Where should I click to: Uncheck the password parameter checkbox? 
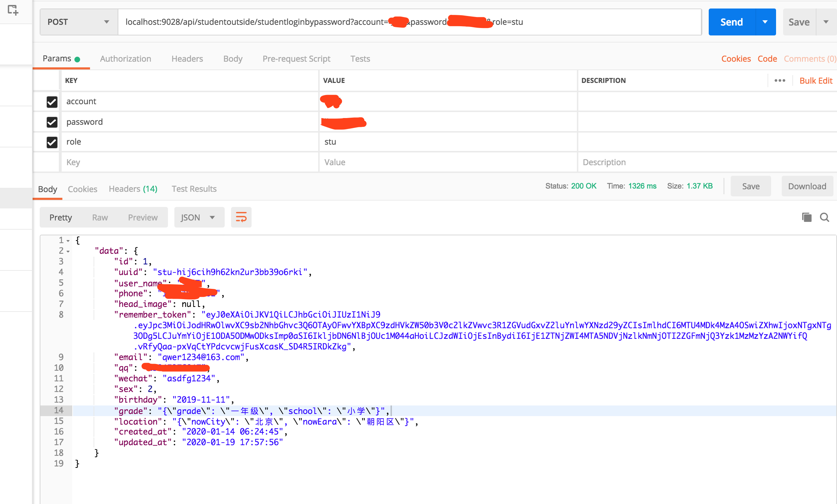coord(52,122)
